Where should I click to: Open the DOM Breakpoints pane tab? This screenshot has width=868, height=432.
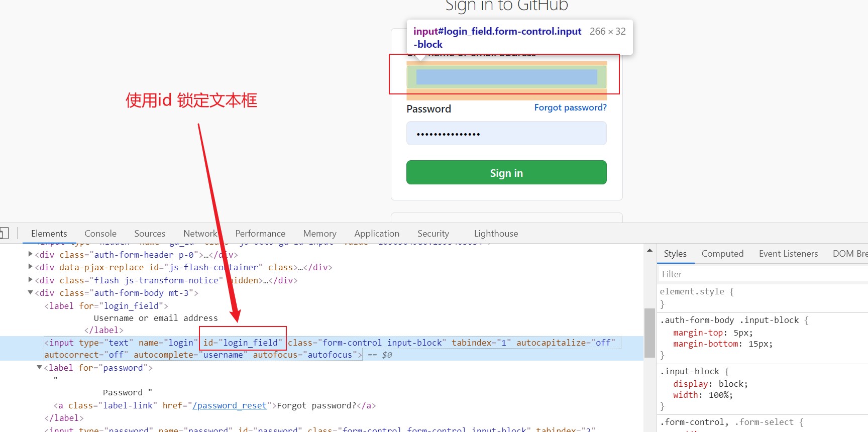pyautogui.click(x=850, y=254)
